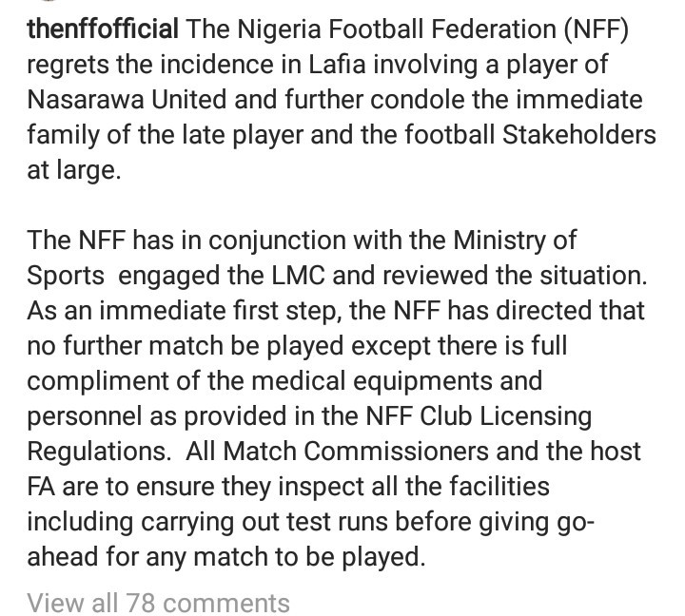
Task: Click the word "ahead" on the last caption line
Action: [63, 557]
